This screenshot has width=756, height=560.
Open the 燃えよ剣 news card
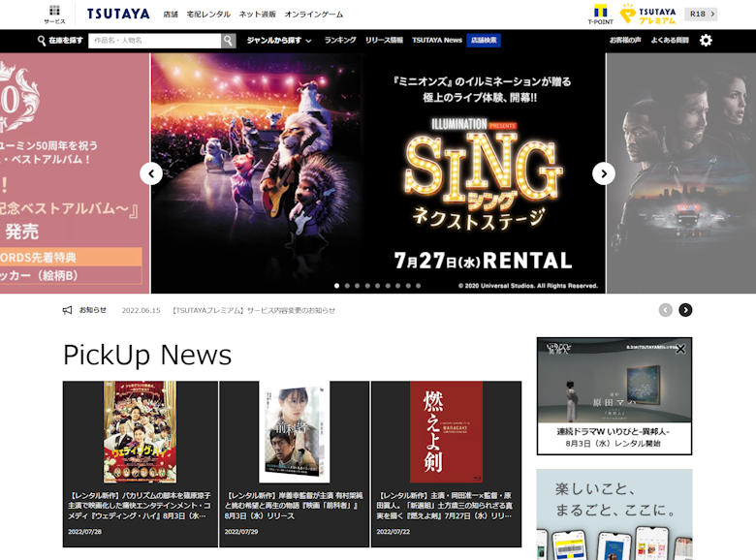click(x=446, y=464)
